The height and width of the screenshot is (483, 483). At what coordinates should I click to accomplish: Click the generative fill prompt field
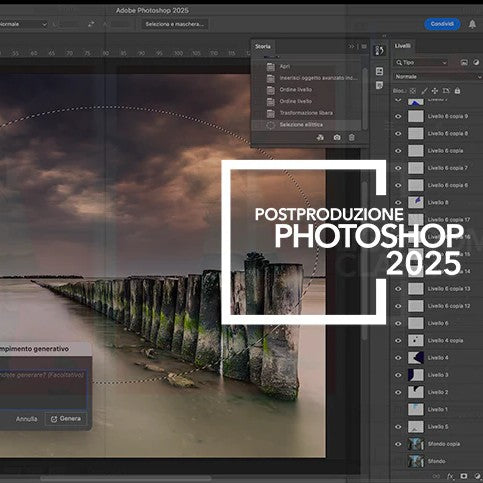tap(43, 389)
